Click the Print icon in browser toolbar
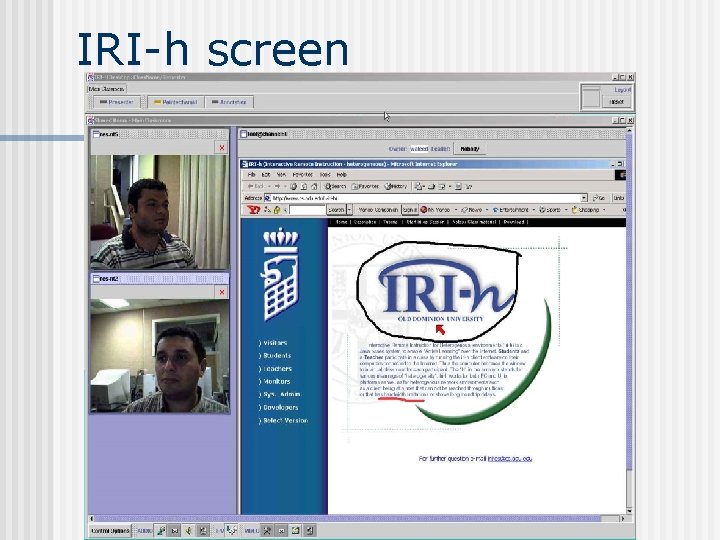The height and width of the screenshot is (540, 720). [x=431, y=186]
